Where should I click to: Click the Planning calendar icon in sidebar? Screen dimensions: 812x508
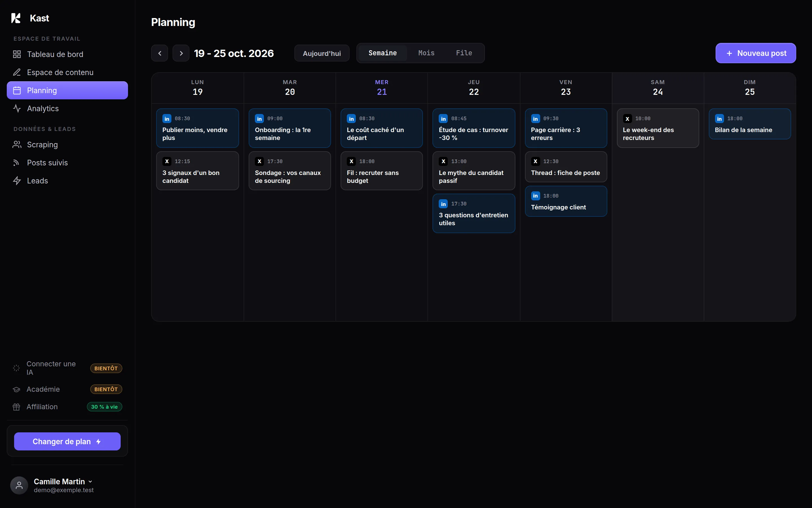(17, 90)
